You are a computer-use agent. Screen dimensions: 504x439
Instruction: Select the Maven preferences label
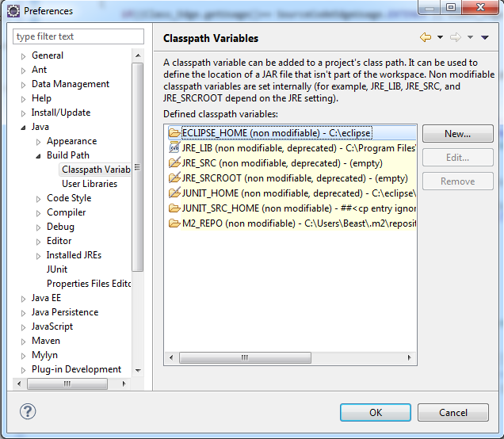click(x=46, y=340)
